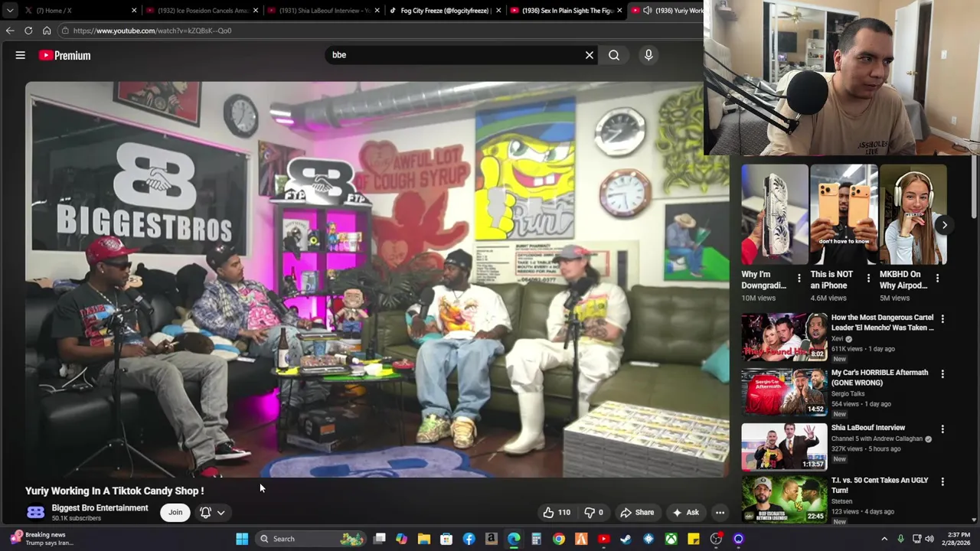980x551 pixels.
Task: Open 'Shia LaBeouf Interview' suggested video title
Action: (x=868, y=428)
